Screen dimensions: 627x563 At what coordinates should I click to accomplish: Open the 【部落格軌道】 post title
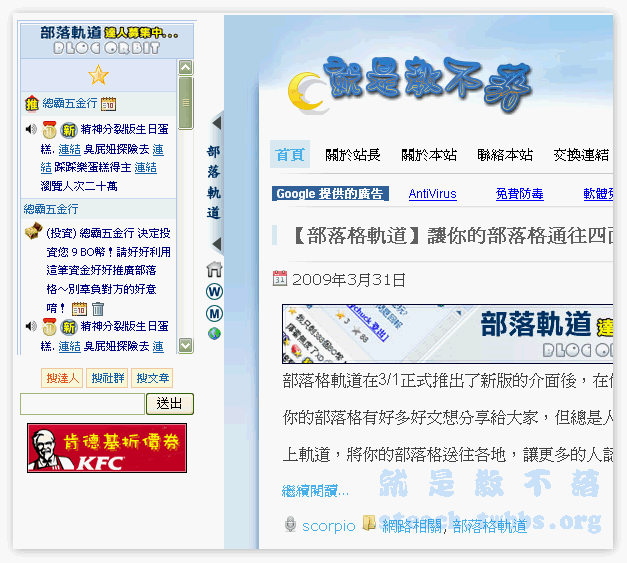click(x=450, y=235)
